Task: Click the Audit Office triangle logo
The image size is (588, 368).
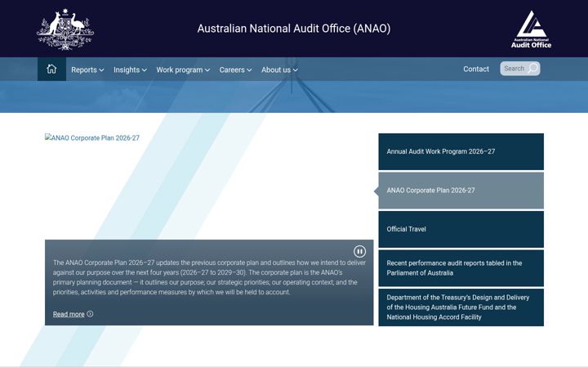Action: [531, 29]
